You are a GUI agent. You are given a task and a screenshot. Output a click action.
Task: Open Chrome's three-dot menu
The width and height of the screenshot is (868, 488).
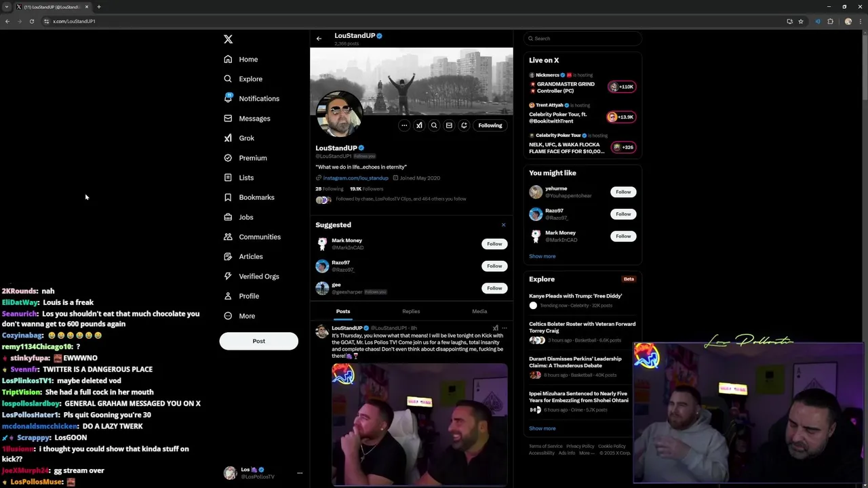point(861,21)
